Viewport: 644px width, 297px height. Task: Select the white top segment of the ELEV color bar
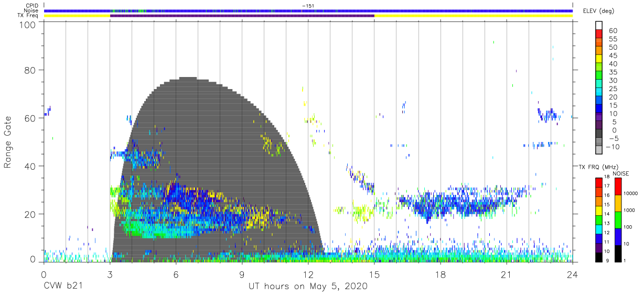pos(598,26)
